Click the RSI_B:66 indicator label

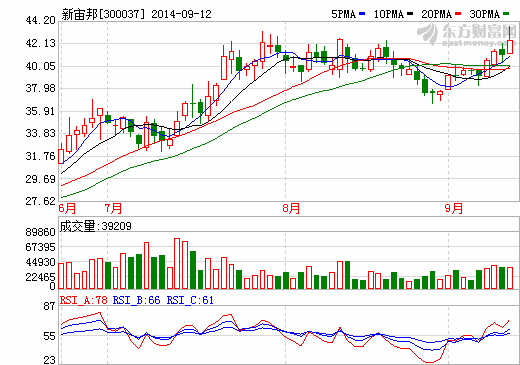[x=136, y=300]
